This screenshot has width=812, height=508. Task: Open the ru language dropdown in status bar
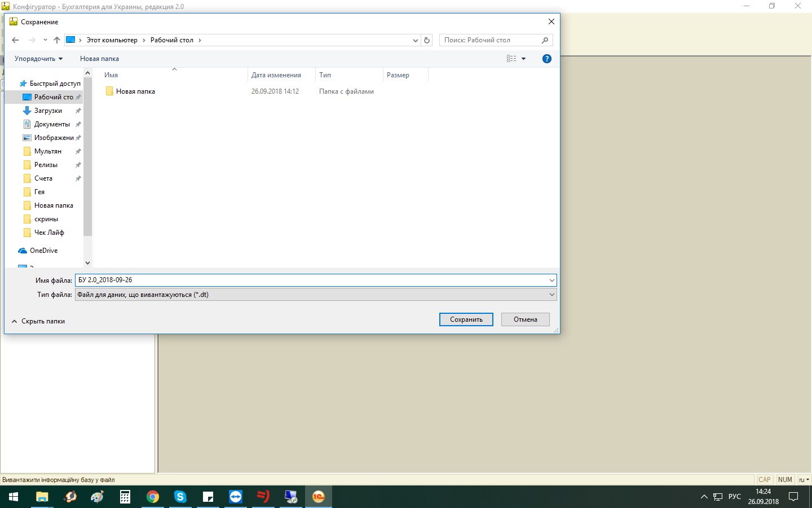tap(804, 480)
